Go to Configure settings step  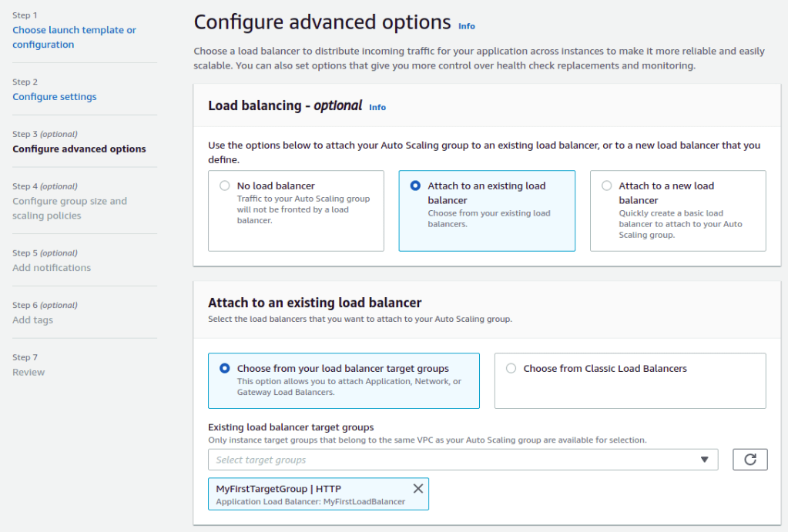point(55,97)
